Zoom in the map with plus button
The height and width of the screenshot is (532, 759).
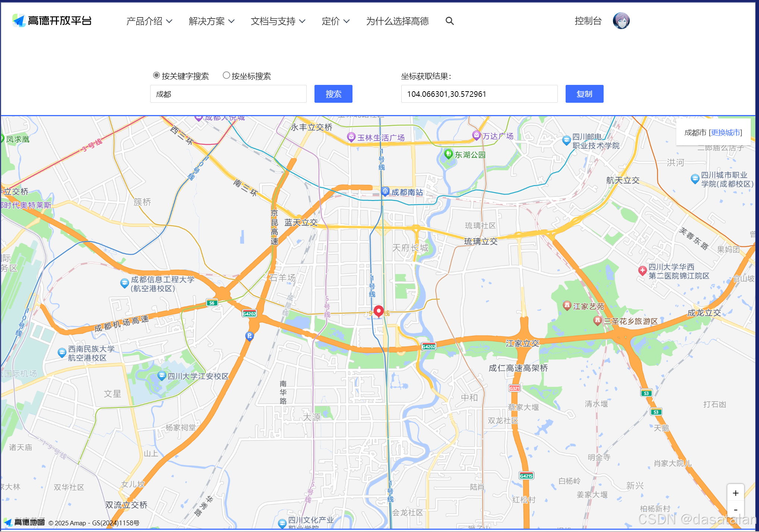pos(736,493)
